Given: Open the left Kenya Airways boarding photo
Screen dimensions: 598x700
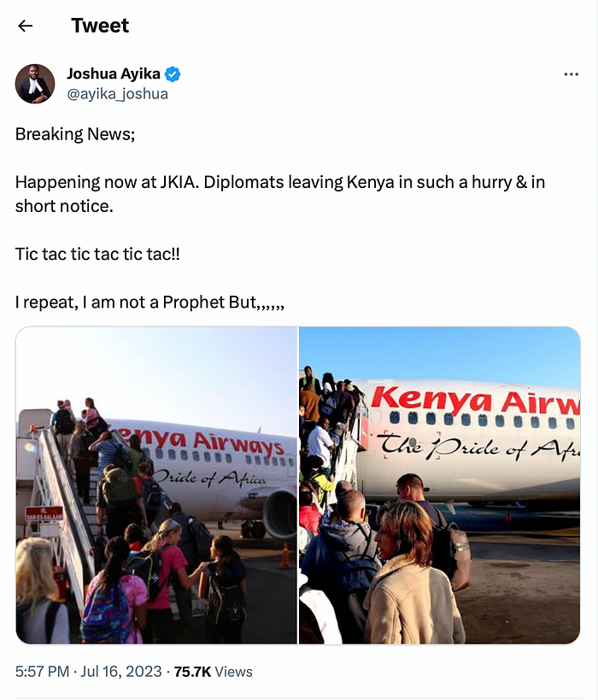Looking at the screenshot, I should [x=156, y=485].
